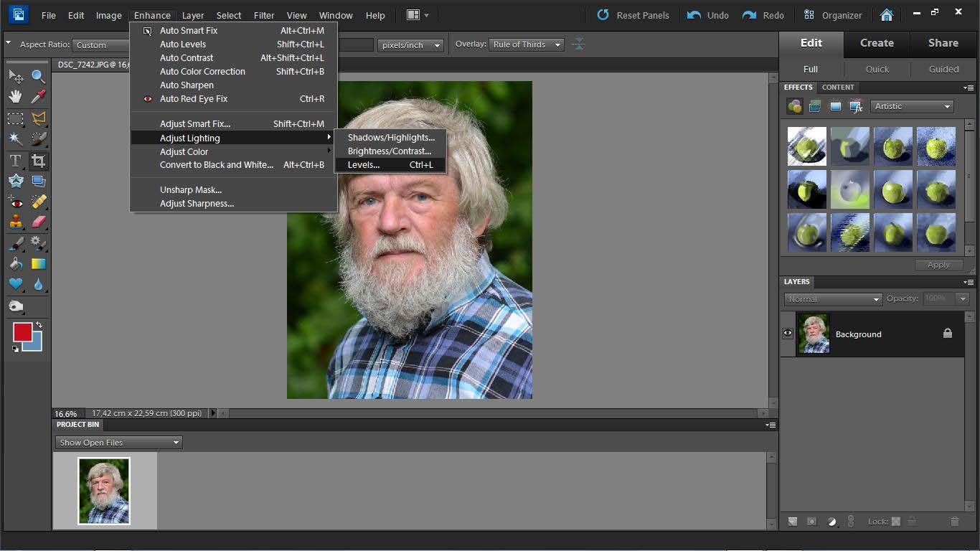Click the Paint Bucket tool

[x=15, y=264]
